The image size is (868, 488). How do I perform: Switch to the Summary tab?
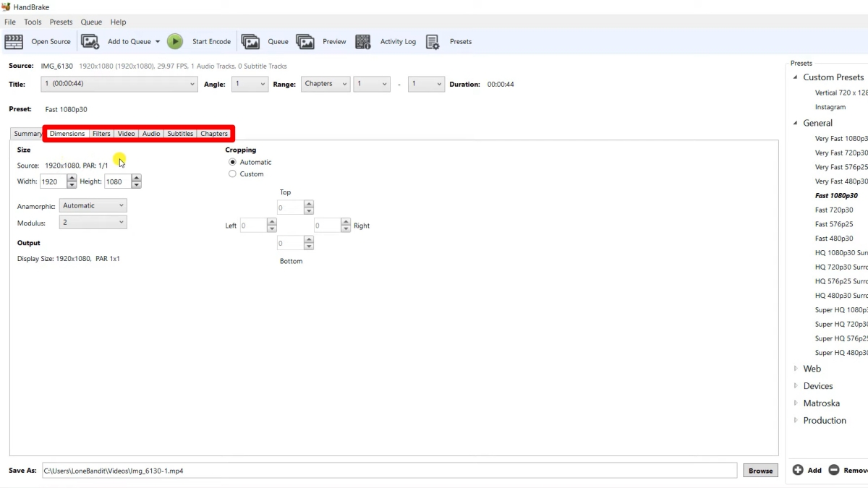pyautogui.click(x=27, y=134)
